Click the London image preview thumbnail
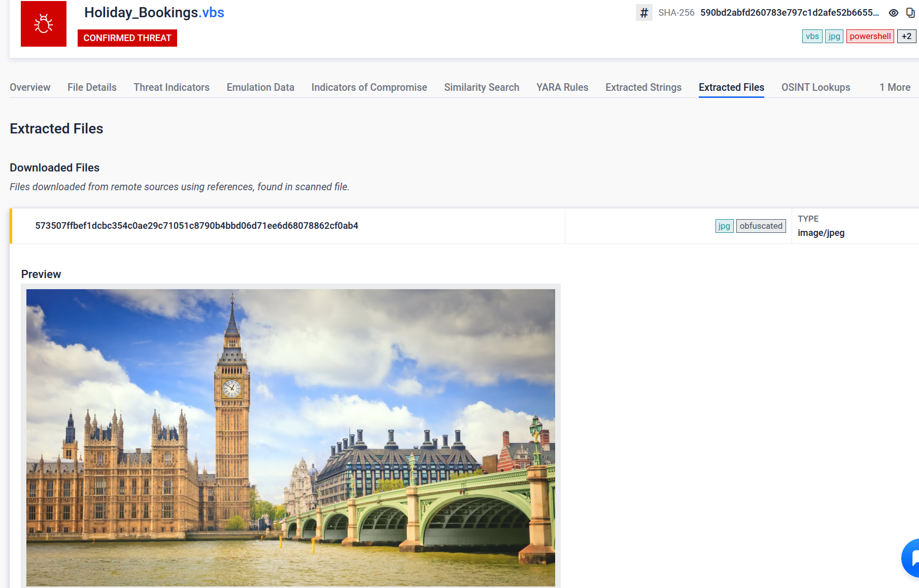The height and width of the screenshot is (588, 919). click(x=290, y=437)
